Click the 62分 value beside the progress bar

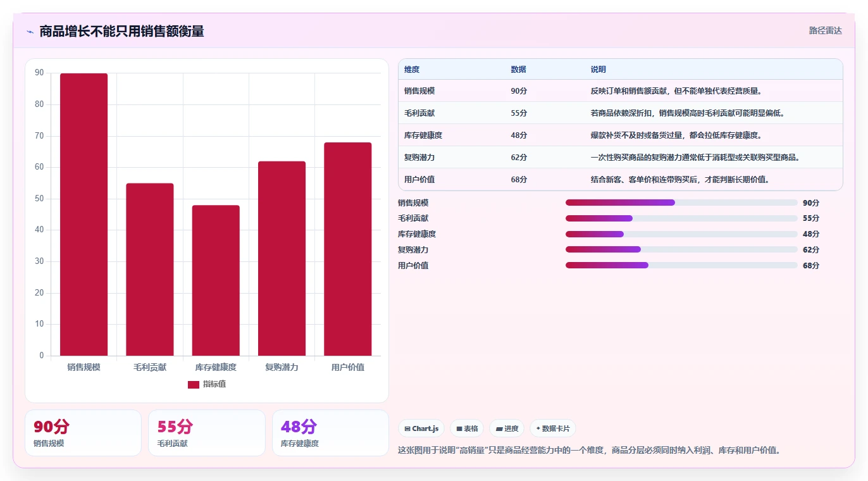point(811,250)
